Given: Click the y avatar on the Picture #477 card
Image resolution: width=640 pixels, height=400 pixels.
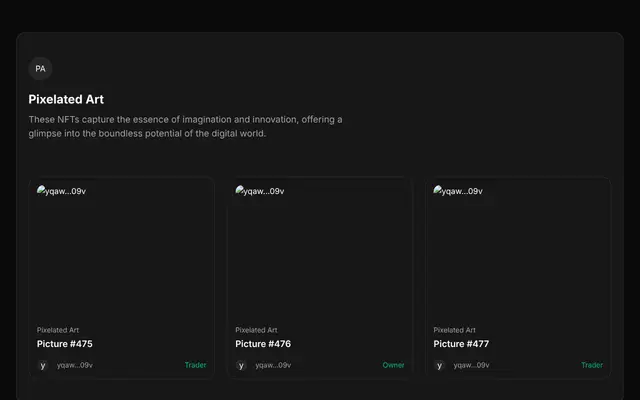Looking at the screenshot, I should click(x=440, y=365).
